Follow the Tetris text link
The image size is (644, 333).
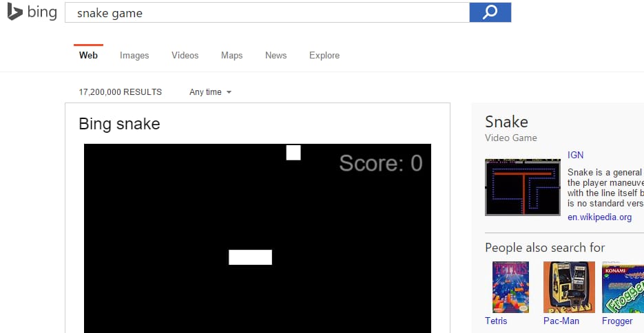496,321
